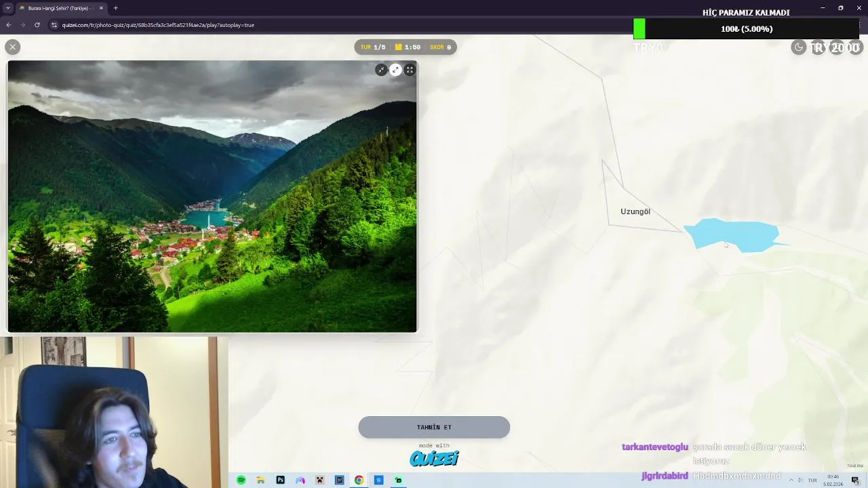Shrink the photo with the collapse-arrows icon

click(x=381, y=70)
